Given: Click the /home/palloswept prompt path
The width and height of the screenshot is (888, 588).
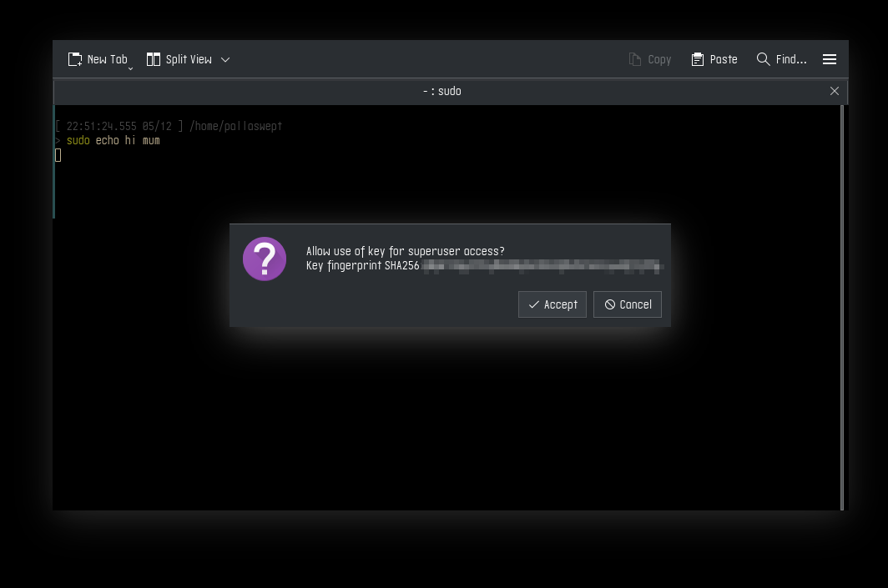Looking at the screenshot, I should coord(236,126).
